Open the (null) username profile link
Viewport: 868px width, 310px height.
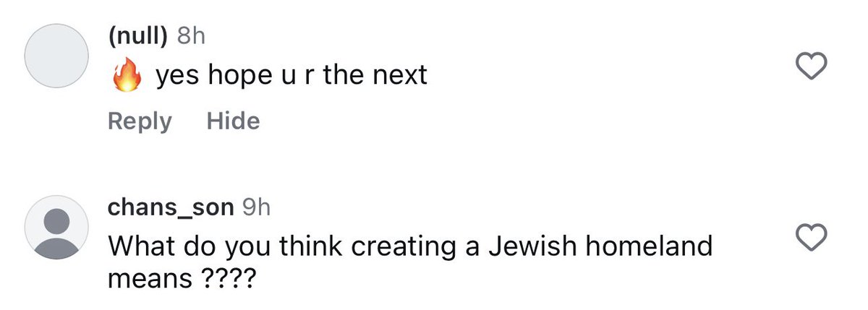(x=139, y=37)
